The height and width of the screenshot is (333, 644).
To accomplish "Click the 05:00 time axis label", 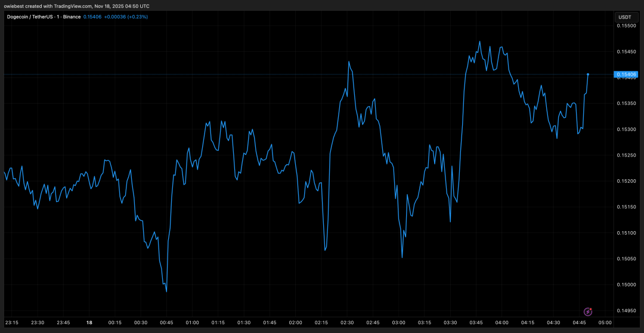I will (x=605, y=322).
